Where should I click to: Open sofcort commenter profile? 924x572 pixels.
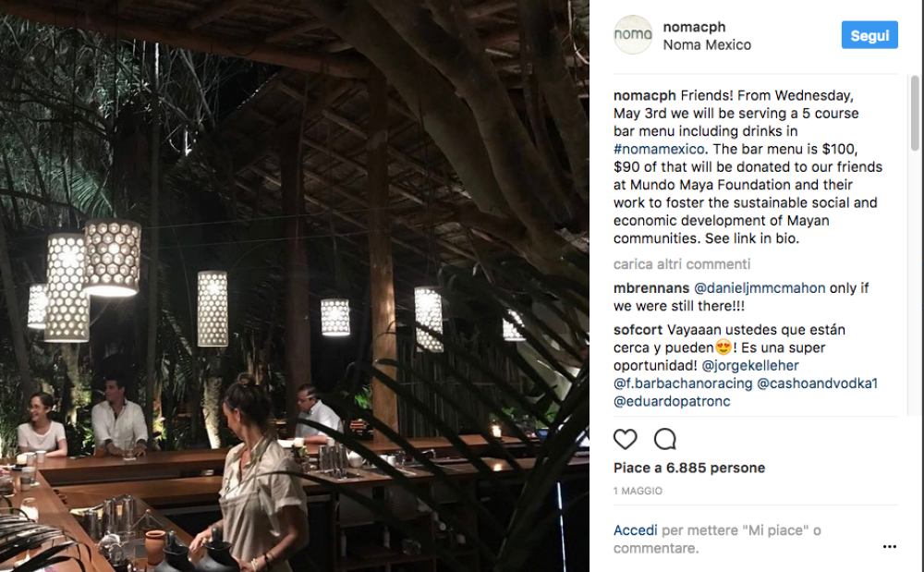(x=638, y=330)
